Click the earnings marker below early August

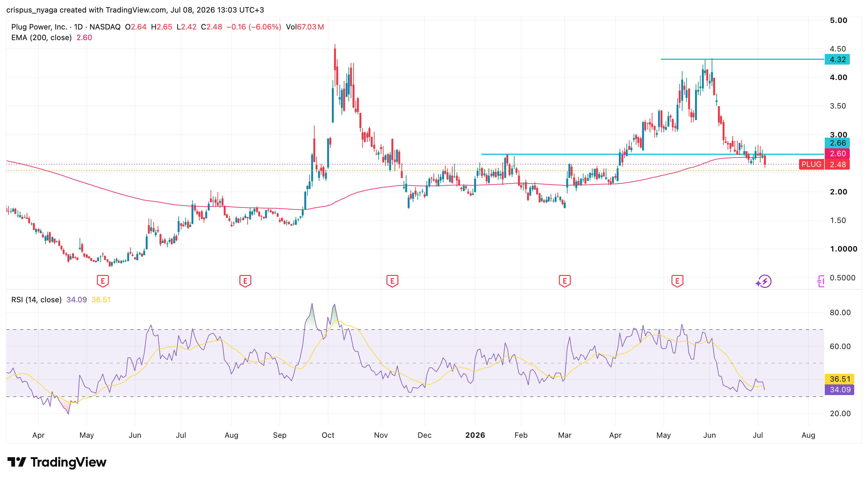[x=245, y=281]
